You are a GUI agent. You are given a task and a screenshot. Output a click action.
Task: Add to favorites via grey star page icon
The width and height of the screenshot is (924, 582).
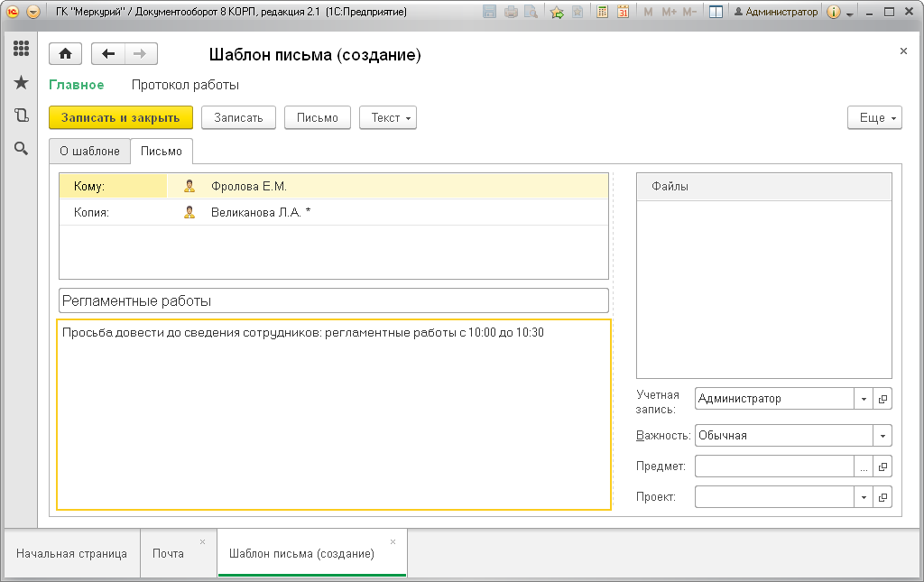[578, 12]
